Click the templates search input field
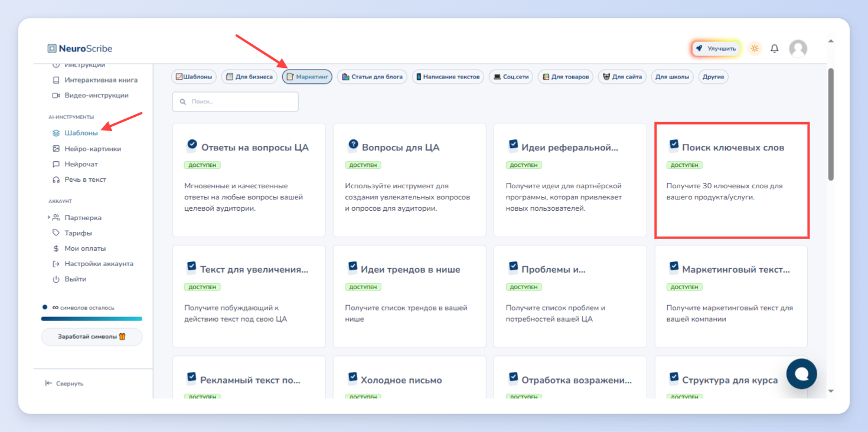The image size is (868, 432). tap(235, 102)
